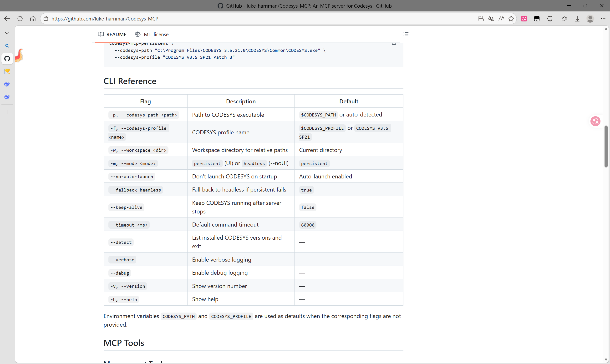Click the '$CODESYS_PATH' default value
The image size is (610, 364).
[318, 115]
